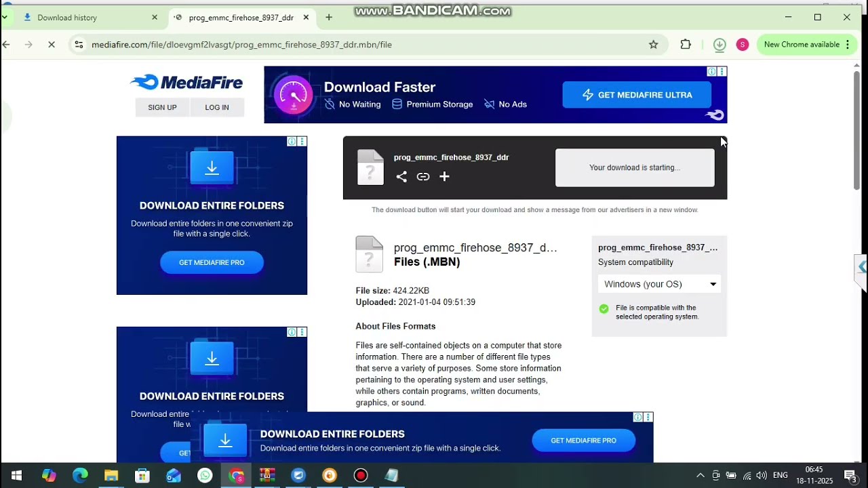868x488 pixels.
Task: Close the bottom banner ad
Action: (x=648, y=418)
